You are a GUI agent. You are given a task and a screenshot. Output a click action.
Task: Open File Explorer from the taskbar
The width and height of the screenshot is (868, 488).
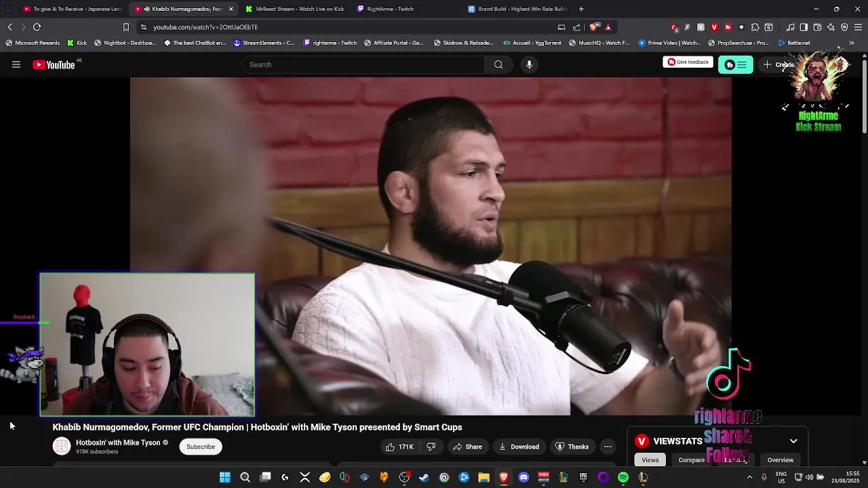(x=484, y=477)
